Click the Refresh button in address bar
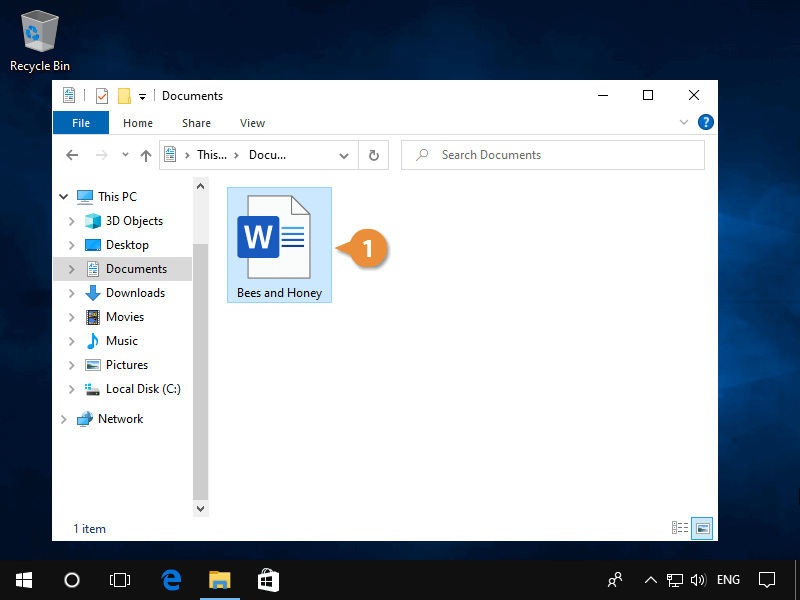800x600 pixels. (x=374, y=155)
